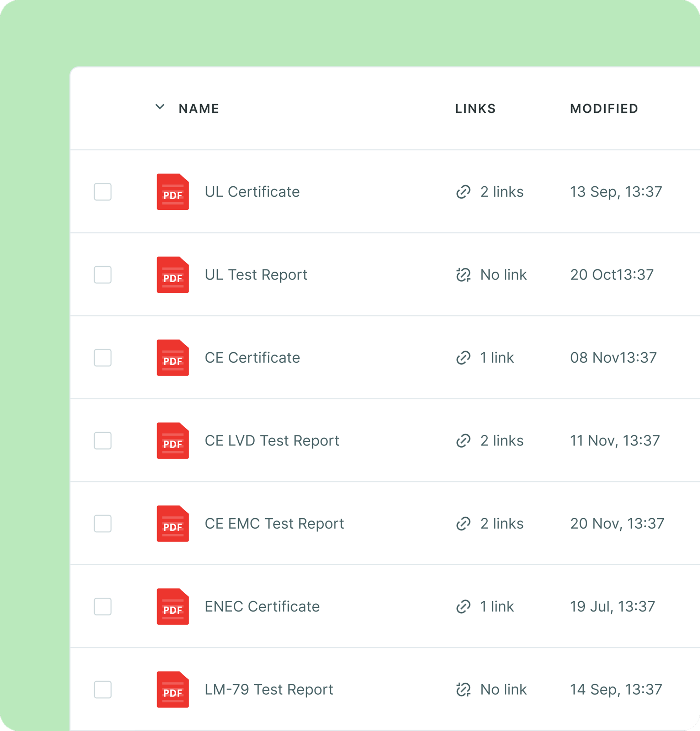Screen dimensions: 700x731
Task: Select the CE LVD Test Report checkbox
Action: 102,441
